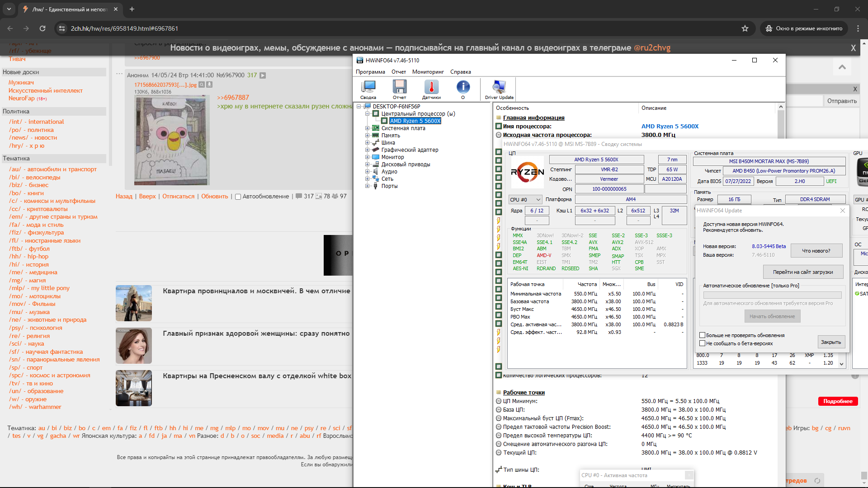Open the Справка menu
The height and width of the screenshot is (488, 868).
[461, 72]
